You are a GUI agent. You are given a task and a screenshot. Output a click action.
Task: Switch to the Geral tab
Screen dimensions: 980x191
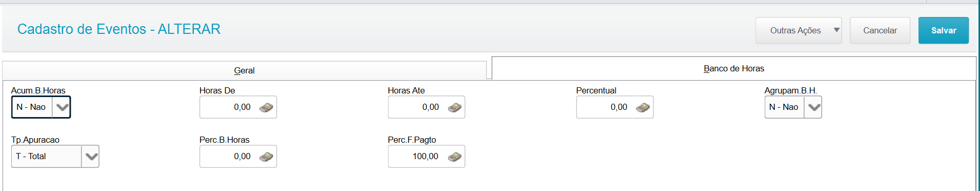point(244,70)
